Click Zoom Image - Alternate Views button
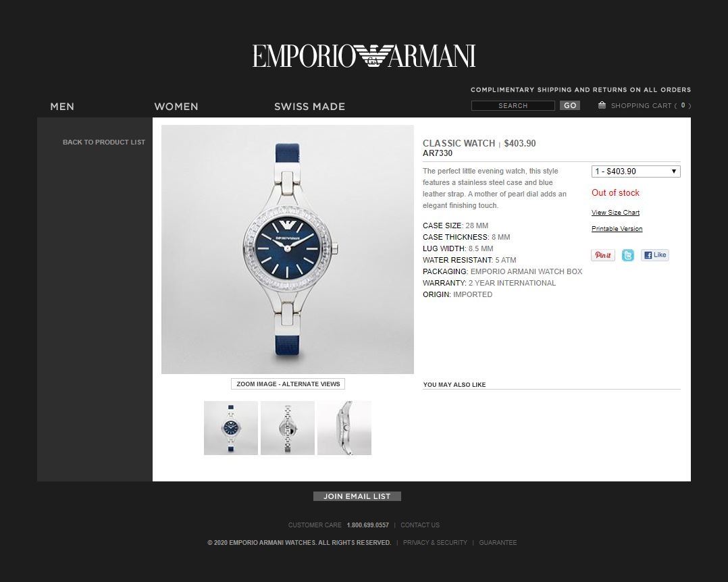This screenshot has width=728, height=582. pyautogui.click(x=288, y=383)
